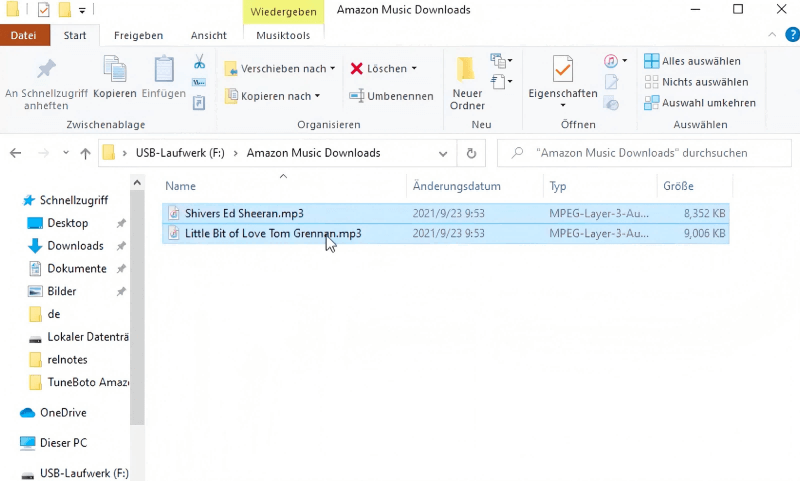800x481 pixels.
Task: Select the Shivers Ed Sheeran.mp3 file name
Action: pos(244,213)
